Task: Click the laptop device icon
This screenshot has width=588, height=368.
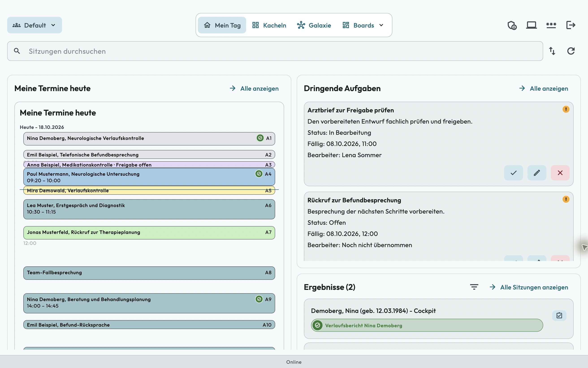Action: pos(531,25)
